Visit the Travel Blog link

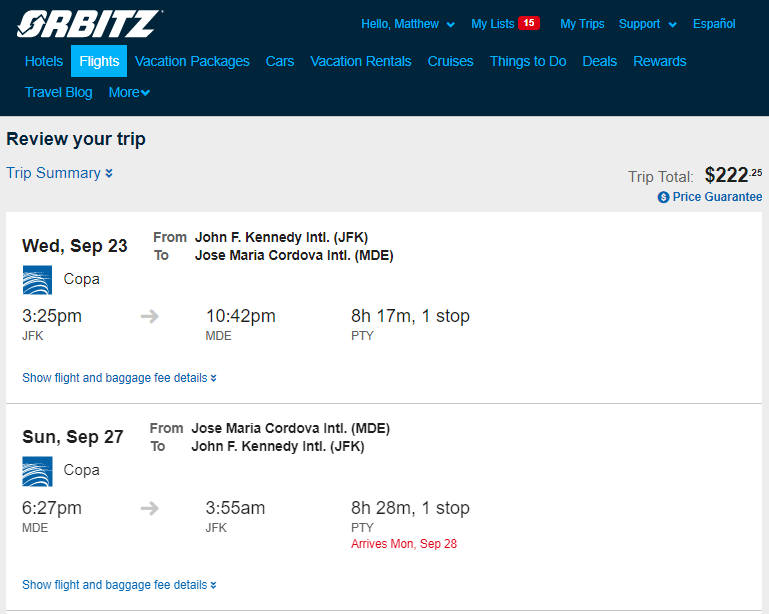(x=58, y=92)
